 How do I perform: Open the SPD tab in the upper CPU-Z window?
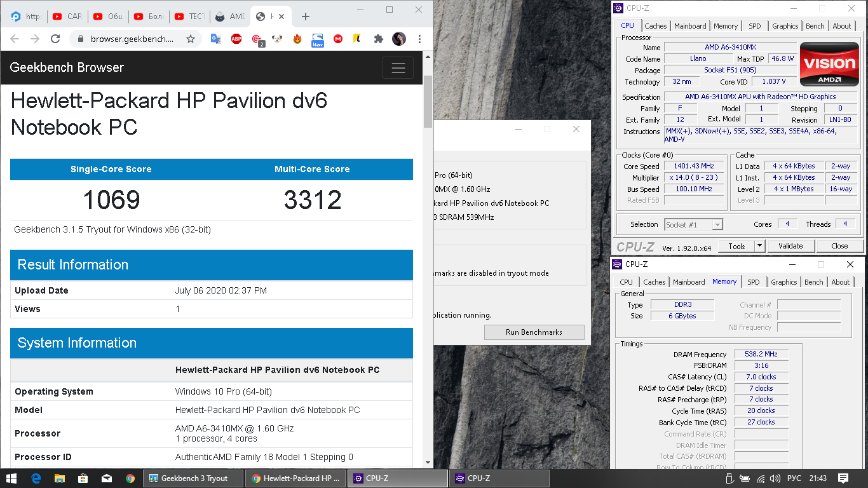(755, 26)
